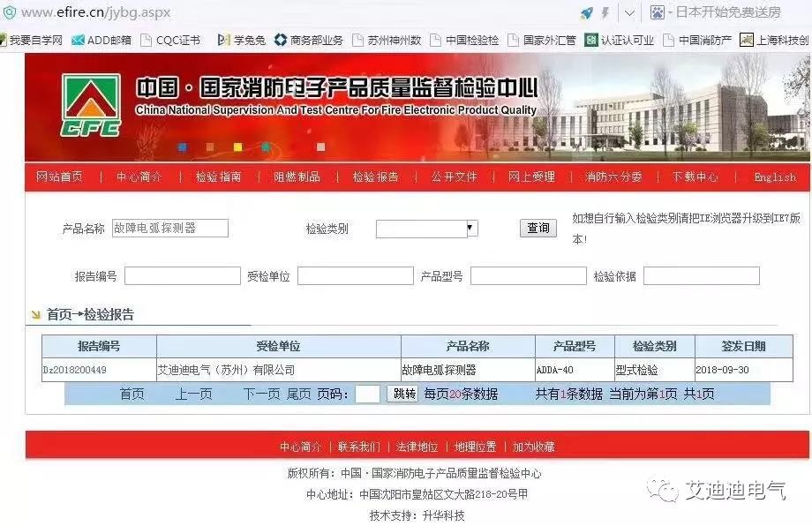The width and height of the screenshot is (812, 526).
Task: Open the 检验报告 menu item
Action: point(375,177)
